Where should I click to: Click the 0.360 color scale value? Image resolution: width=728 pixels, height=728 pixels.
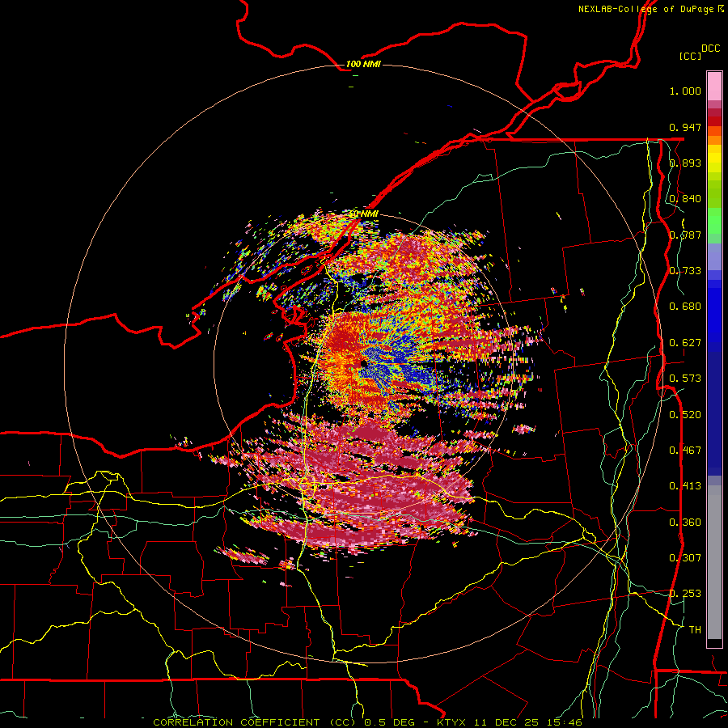tap(685, 523)
